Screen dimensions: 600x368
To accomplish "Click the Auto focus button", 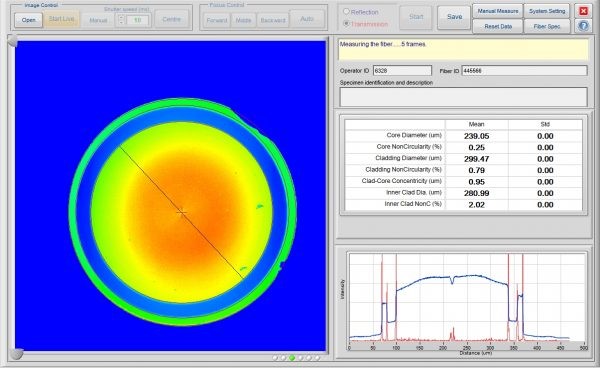I will pyautogui.click(x=307, y=18).
